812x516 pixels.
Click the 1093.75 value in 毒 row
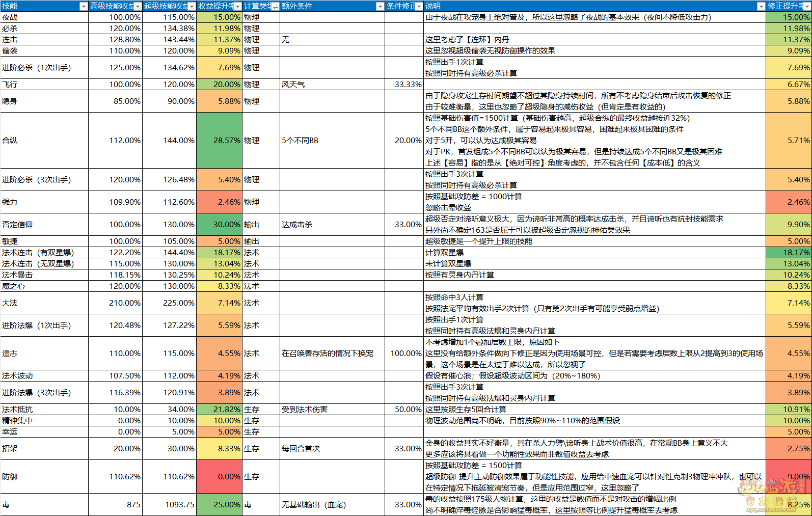169,505
